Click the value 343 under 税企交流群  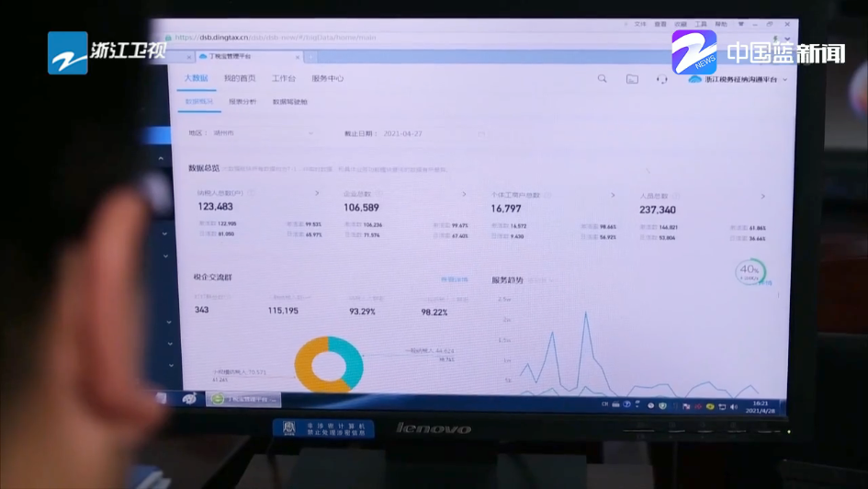[x=201, y=310]
